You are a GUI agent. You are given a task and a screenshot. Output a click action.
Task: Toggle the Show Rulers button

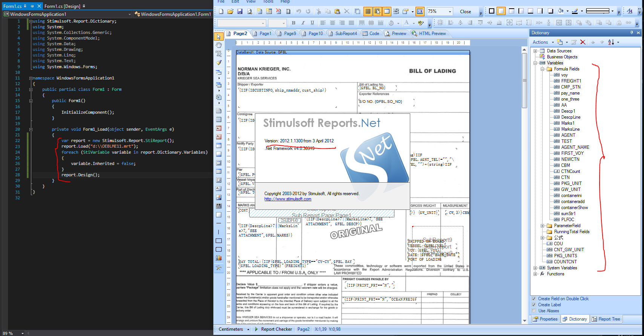(x=420, y=11)
